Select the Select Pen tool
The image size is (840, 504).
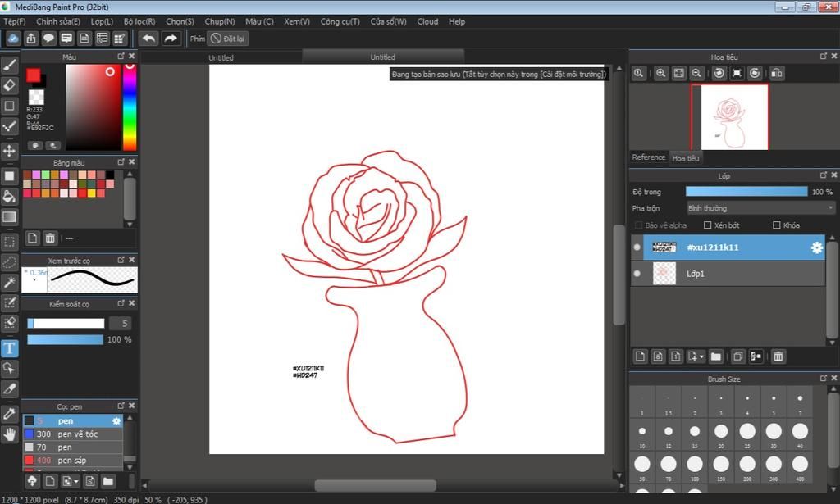(x=10, y=303)
